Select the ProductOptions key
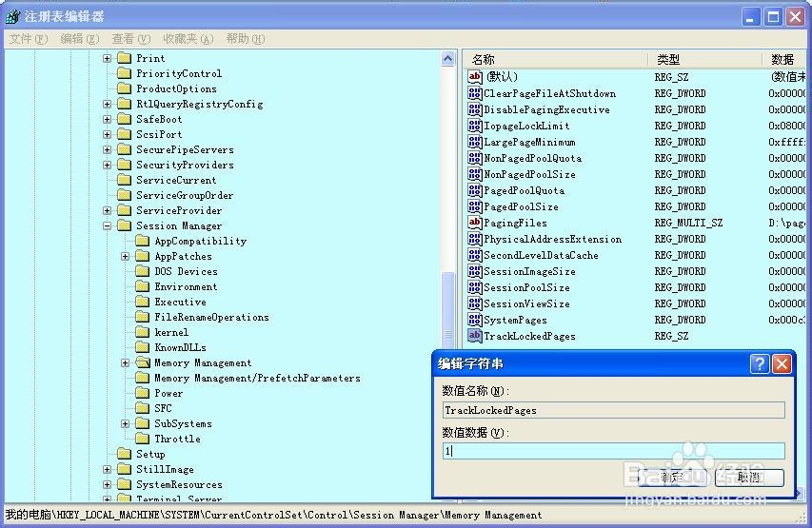Screen dimensions: 812x528 pos(176,88)
